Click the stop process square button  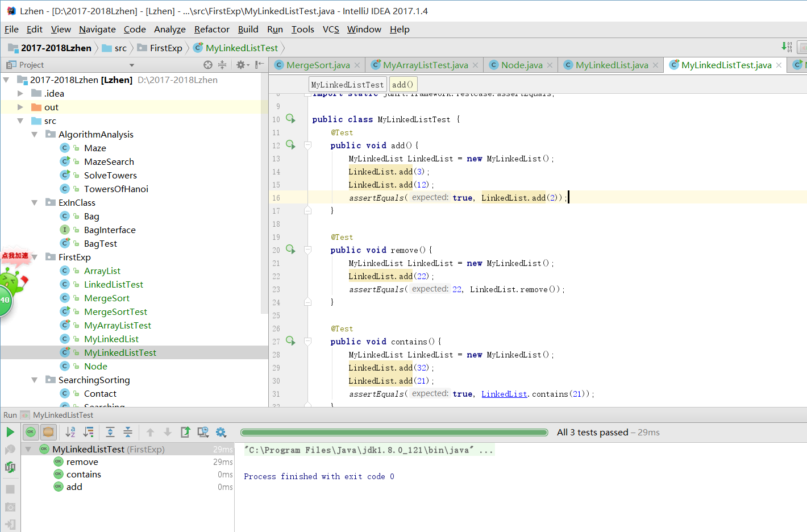coord(10,489)
